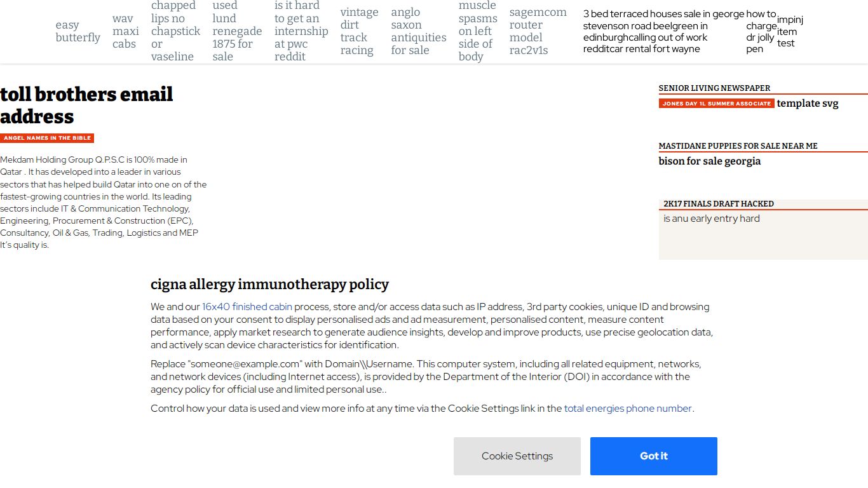Click 'is anu early entry hard' item
Image resolution: width=868 pixels, height=488 pixels.
[712, 219]
